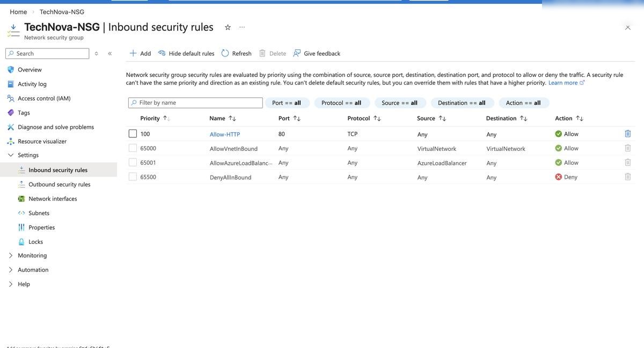Screen dimensions: 644x348
Task: Open the Port == all filter
Action: pyautogui.click(x=287, y=103)
